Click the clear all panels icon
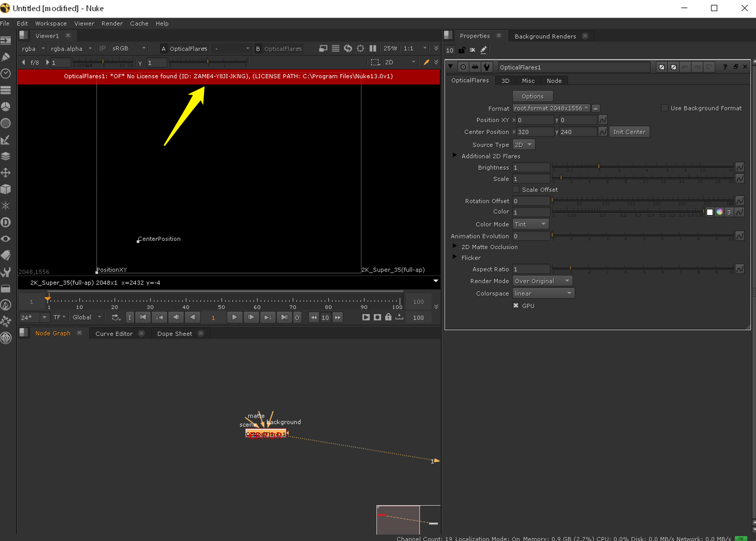Viewport: 756px width, 541px height. (x=472, y=50)
